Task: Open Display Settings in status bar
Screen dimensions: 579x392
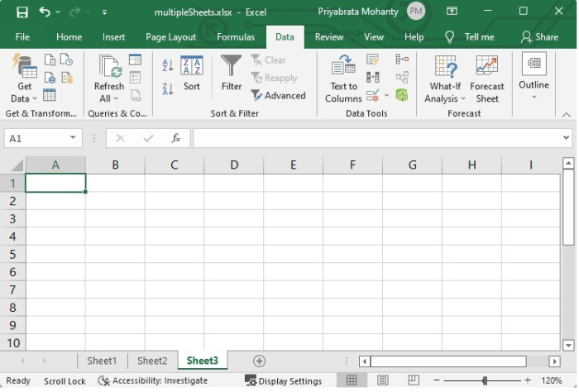Action: (283, 380)
